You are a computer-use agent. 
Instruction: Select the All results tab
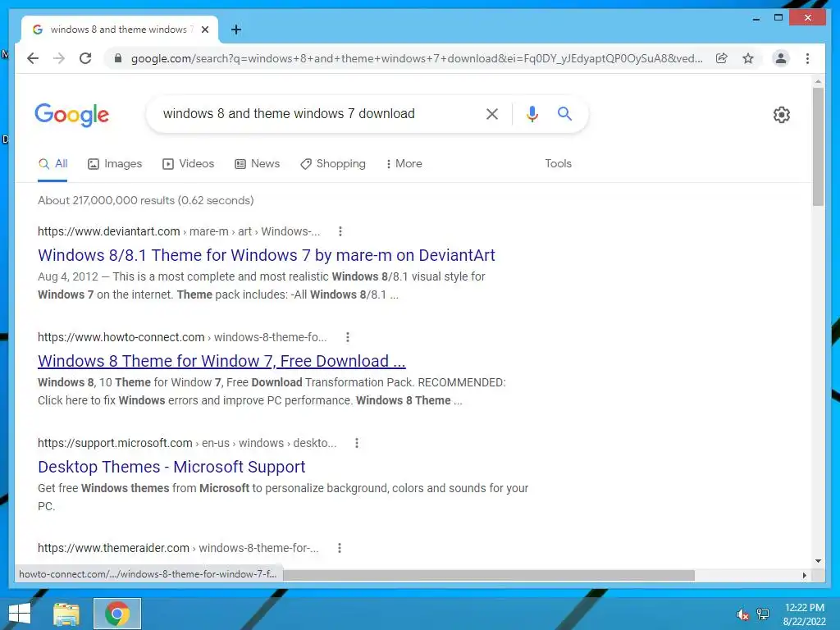coord(52,164)
